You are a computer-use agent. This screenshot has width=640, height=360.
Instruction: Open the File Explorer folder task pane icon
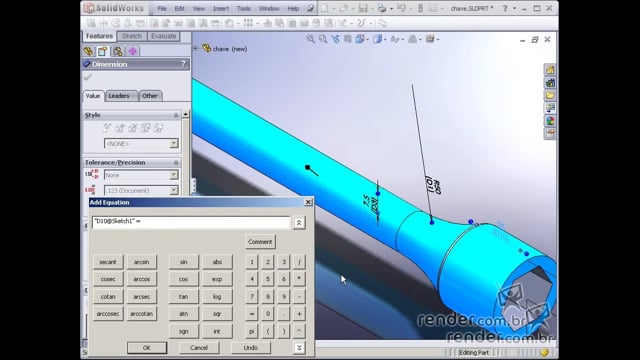coord(550,96)
